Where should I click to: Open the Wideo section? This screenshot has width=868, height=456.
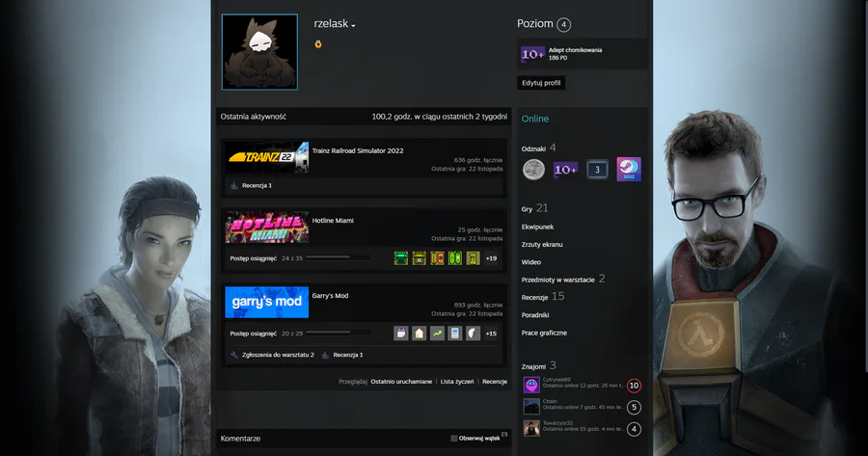point(530,262)
